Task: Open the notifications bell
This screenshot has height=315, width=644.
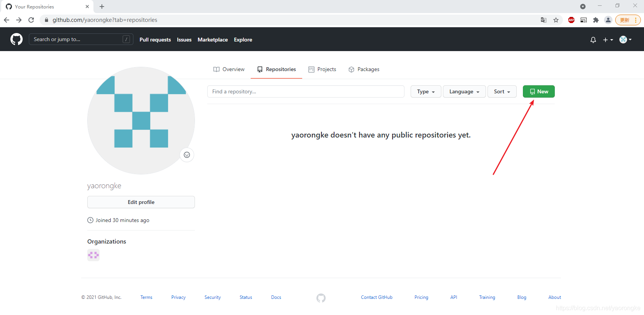Action: (x=593, y=40)
